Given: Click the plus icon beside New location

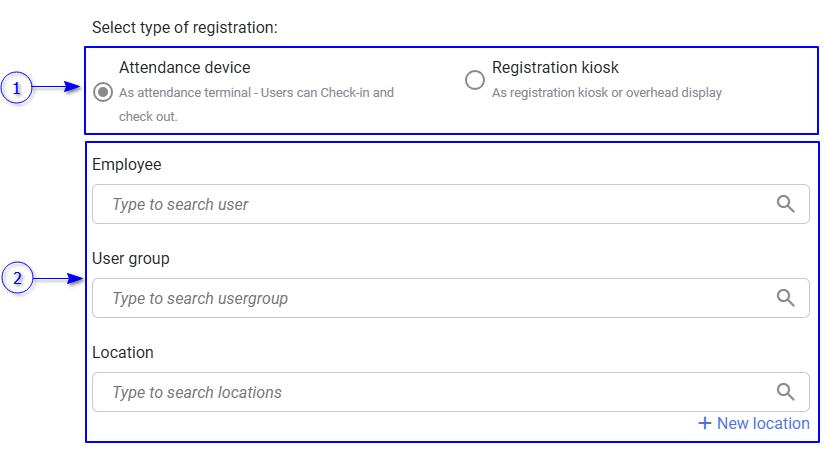Looking at the screenshot, I should coord(705,423).
